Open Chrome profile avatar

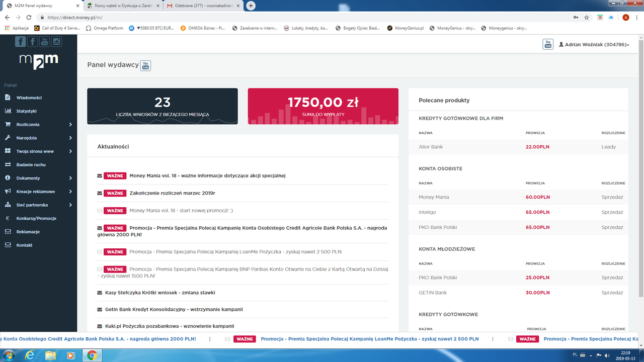coord(625,17)
